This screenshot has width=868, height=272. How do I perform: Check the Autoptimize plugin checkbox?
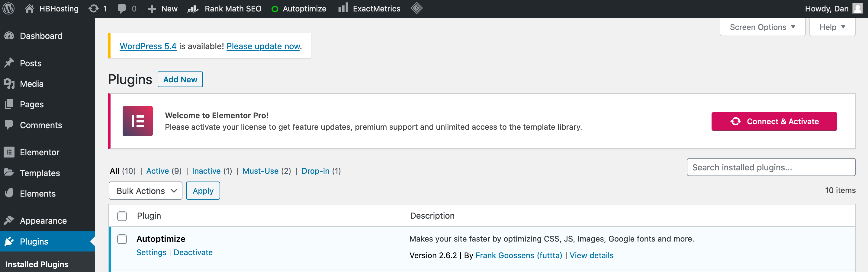click(x=122, y=239)
